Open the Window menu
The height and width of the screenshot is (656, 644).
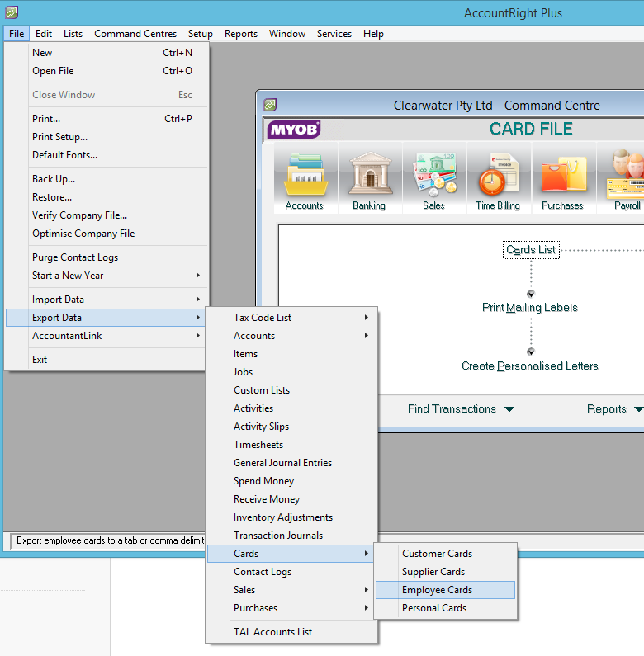[x=287, y=34]
